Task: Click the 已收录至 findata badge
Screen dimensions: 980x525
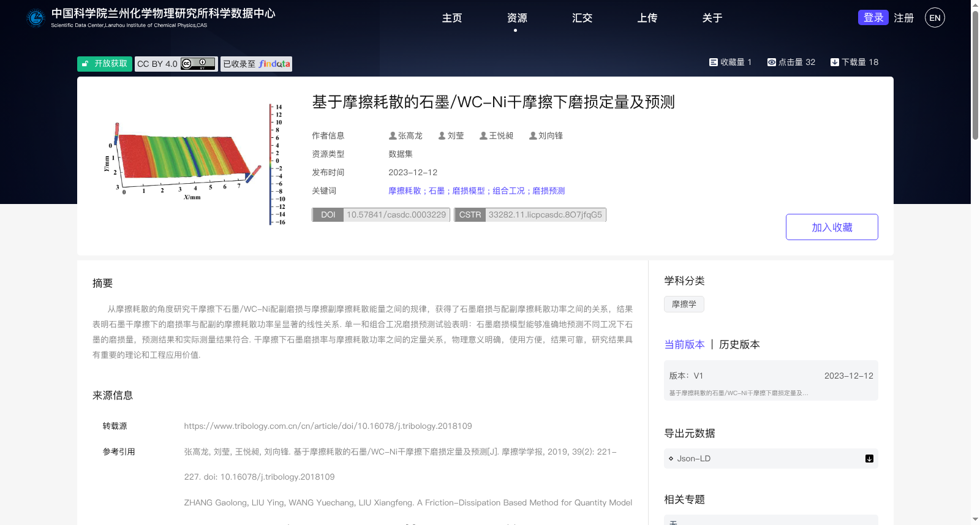Action: pyautogui.click(x=256, y=64)
